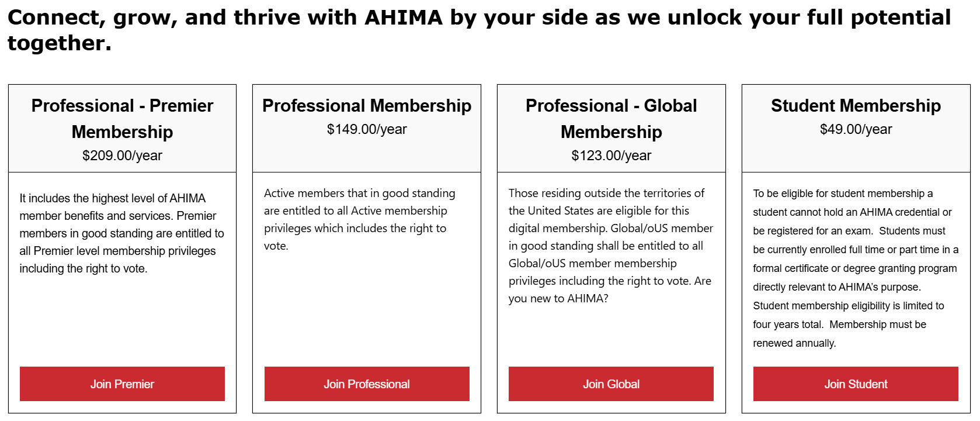Screen dimensions: 980x421
Task: Select the $123.00/year Global price
Action: (611, 156)
